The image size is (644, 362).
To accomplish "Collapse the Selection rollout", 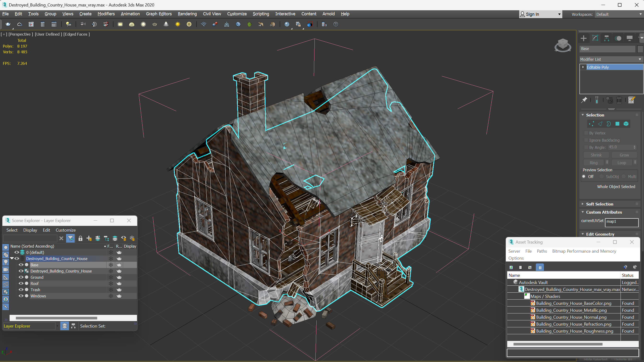I will (583, 115).
